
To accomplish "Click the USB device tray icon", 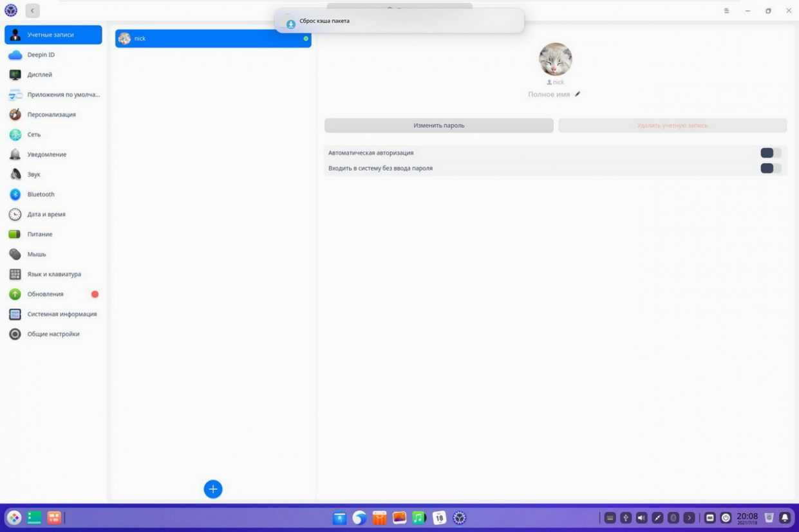I will 626,518.
